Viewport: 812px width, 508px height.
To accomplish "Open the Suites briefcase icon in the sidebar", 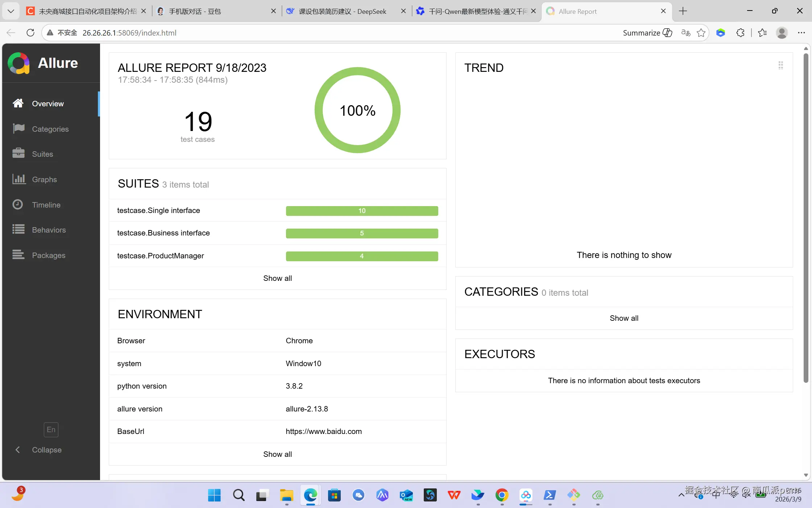I will coord(18,154).
